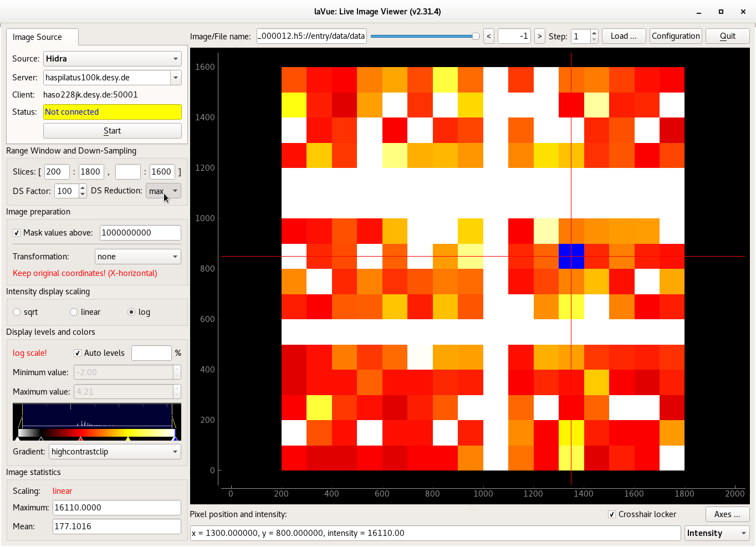Click the red gradient marker triangle
Viewport: 756px width, 547px height.
coord(81,439)
